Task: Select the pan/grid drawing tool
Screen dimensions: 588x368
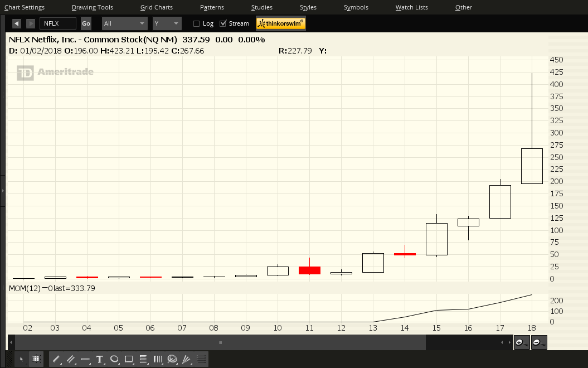Action: tap(36, 360)
